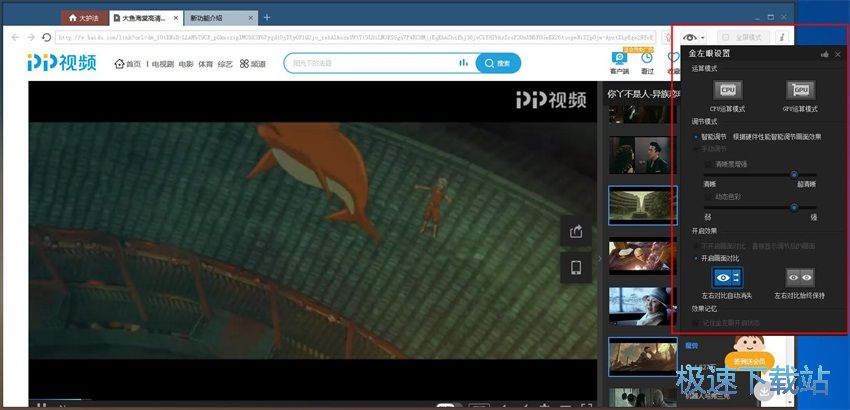Click the share icon on video player
This screenshot has width=850, height=410.
click(x=576, y=232)
